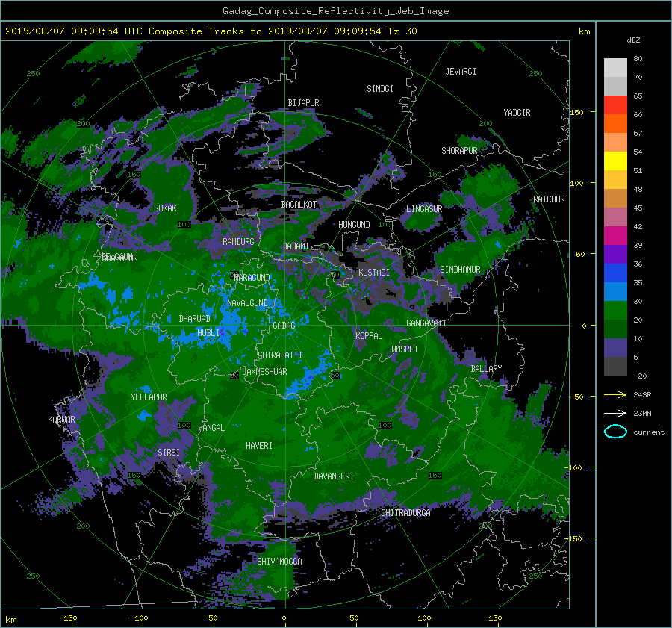The width and height of the screenshot is (672, 628).
Task: Click the LINGASUR city label
Action: (424, 209)
